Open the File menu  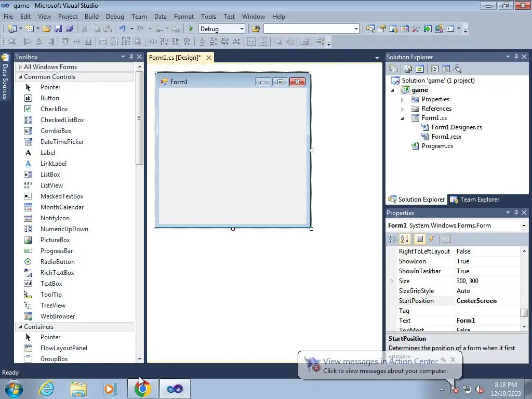8,16
